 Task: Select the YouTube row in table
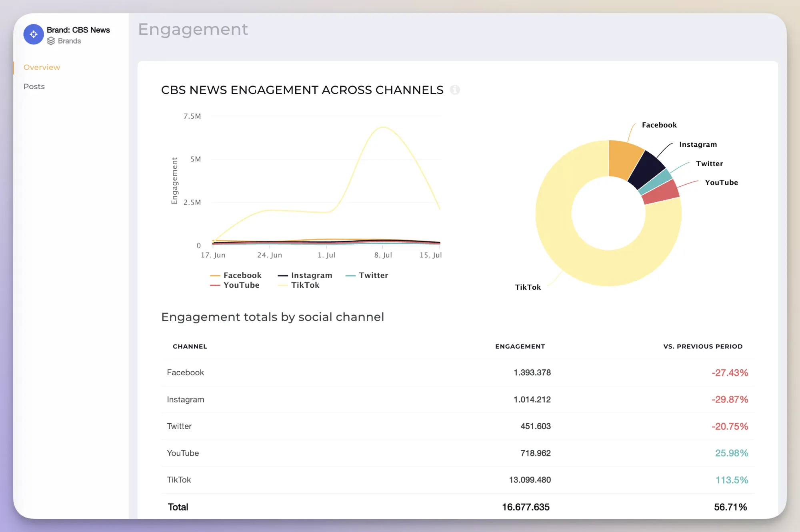(x=458, y=453)
